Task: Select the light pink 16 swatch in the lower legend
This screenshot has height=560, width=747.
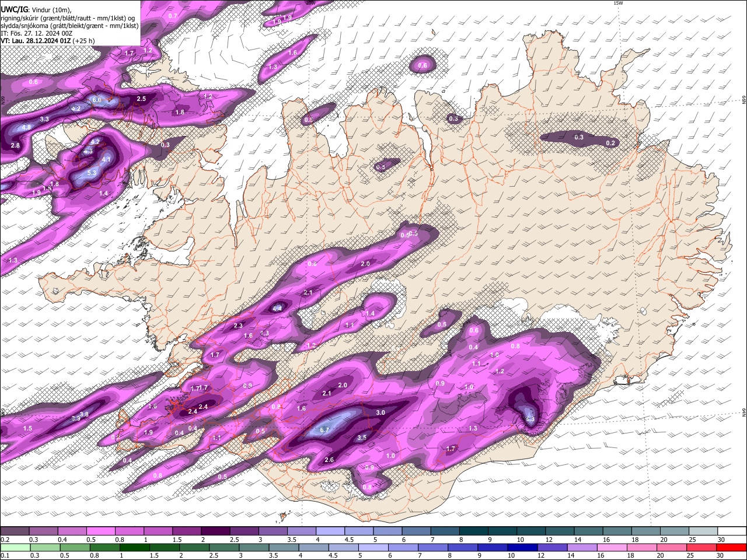Action: (x=612, y=547)
